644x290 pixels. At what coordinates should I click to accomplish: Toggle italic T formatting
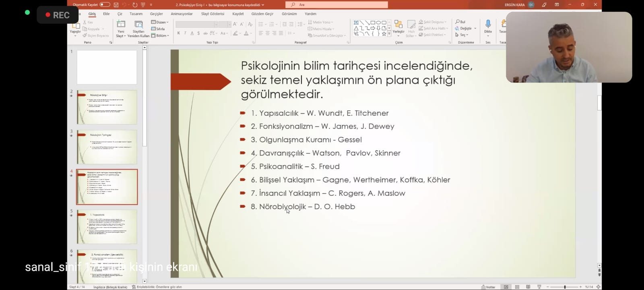[x=185, y=33]
